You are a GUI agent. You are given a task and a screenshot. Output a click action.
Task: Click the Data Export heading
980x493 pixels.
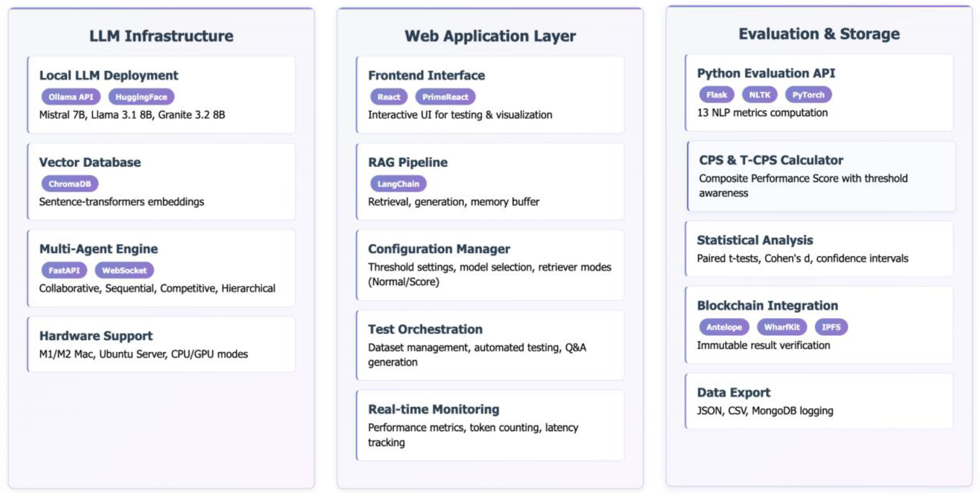733,393
